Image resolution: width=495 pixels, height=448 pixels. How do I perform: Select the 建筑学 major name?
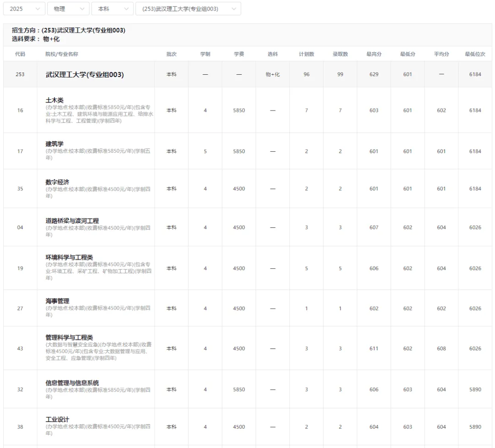point(55,144)
